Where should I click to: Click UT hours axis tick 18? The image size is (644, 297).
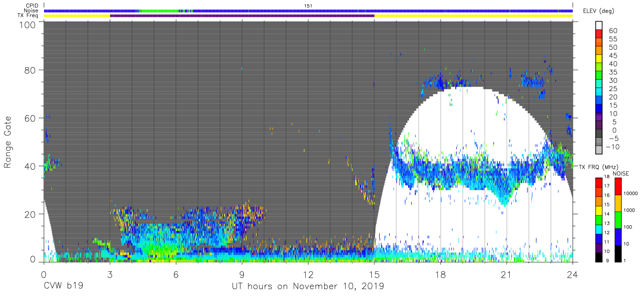440,273
